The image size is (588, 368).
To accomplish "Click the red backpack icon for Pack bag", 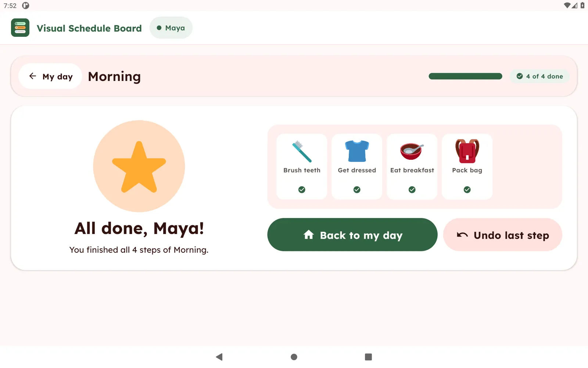I will pos(467,151).
